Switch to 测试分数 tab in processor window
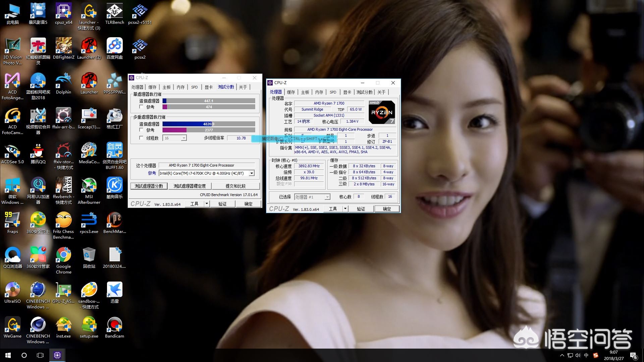Image resolution: width=644 pixels, height=362 pixels. click(365, 92)
